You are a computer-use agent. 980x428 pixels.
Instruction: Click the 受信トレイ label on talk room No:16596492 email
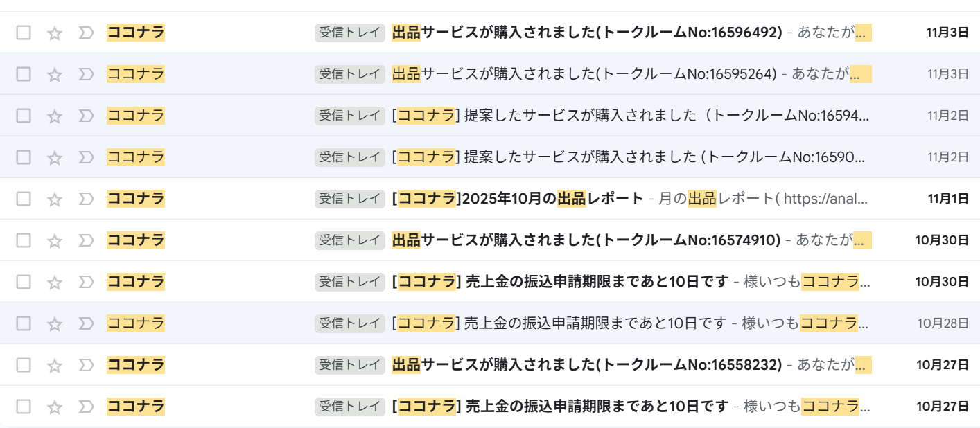tap(349, 33)
